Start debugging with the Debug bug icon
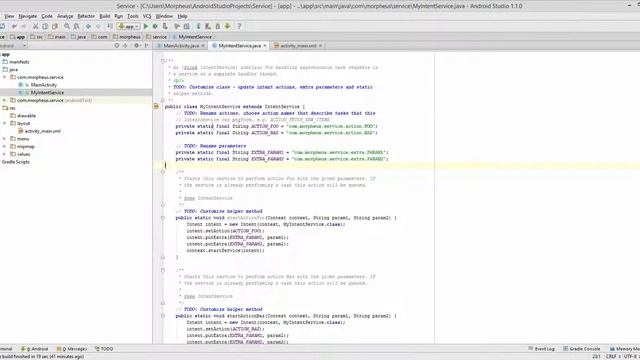Image resolution: width=640 pixels, height=360 pixels. (x=155, y=27)
